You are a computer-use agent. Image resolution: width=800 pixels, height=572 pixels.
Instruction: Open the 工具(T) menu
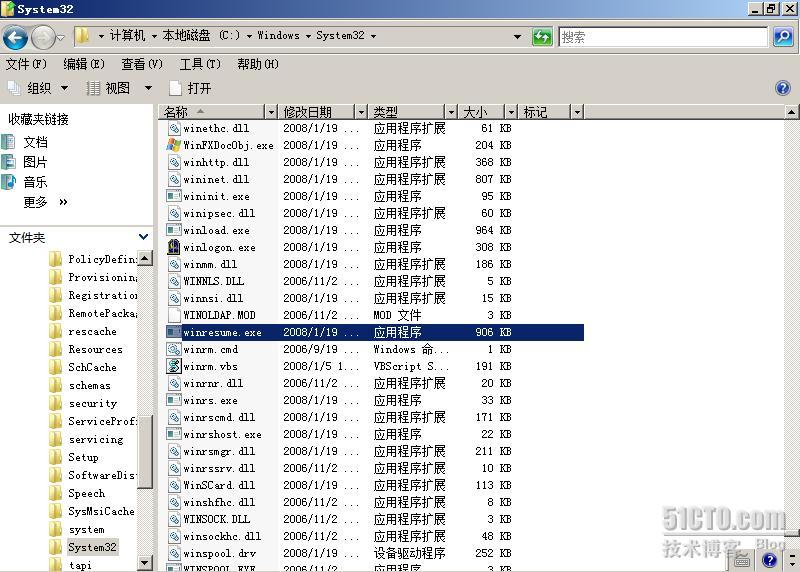(x=200, y=64)
